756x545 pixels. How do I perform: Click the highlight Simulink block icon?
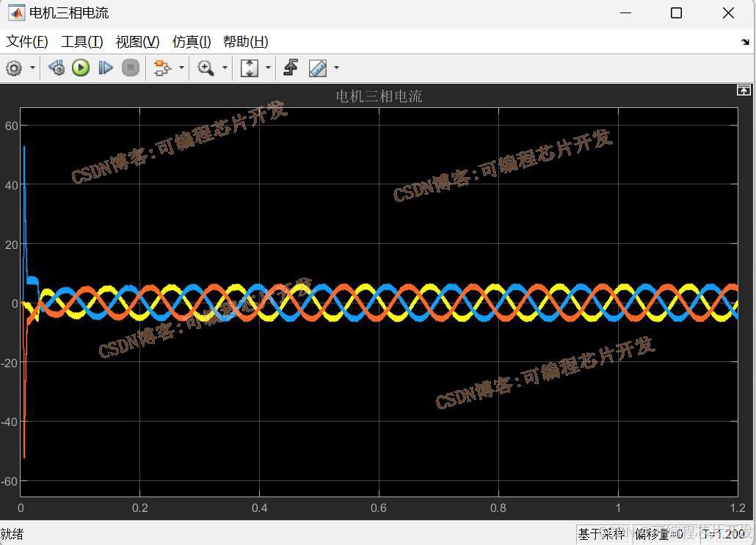click(161, 68)
